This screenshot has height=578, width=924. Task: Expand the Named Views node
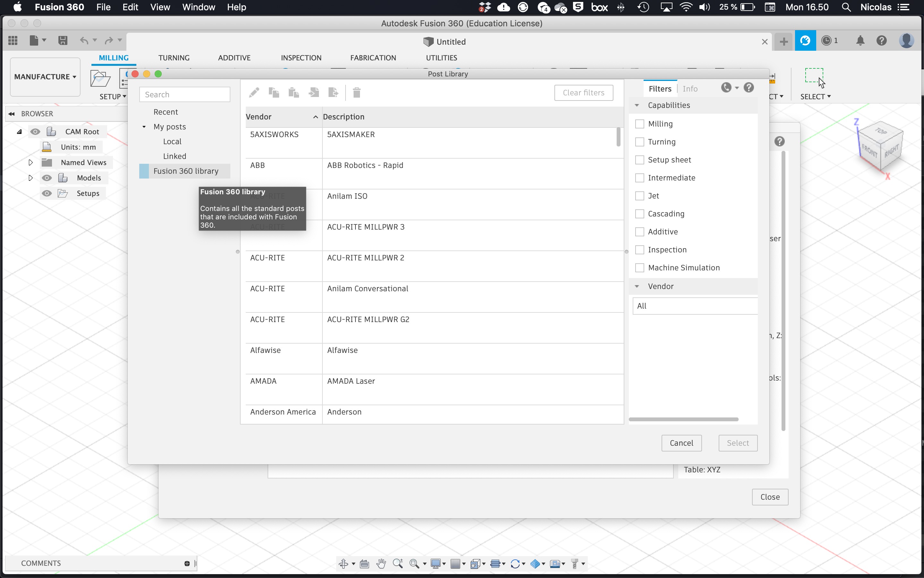tap(30, 162)
